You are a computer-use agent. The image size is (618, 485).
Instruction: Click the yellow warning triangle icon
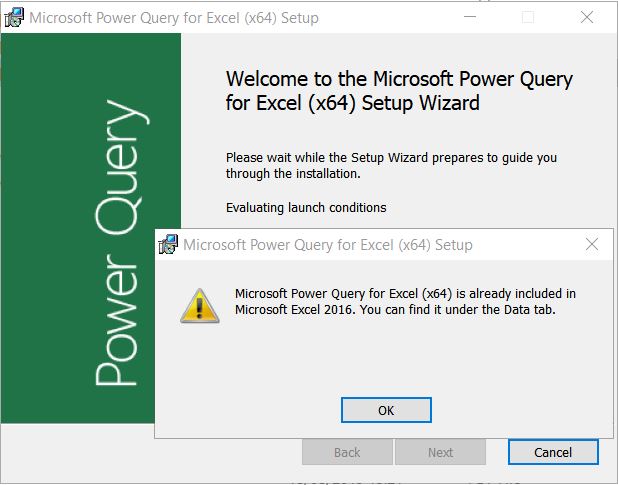pos(199,306)
